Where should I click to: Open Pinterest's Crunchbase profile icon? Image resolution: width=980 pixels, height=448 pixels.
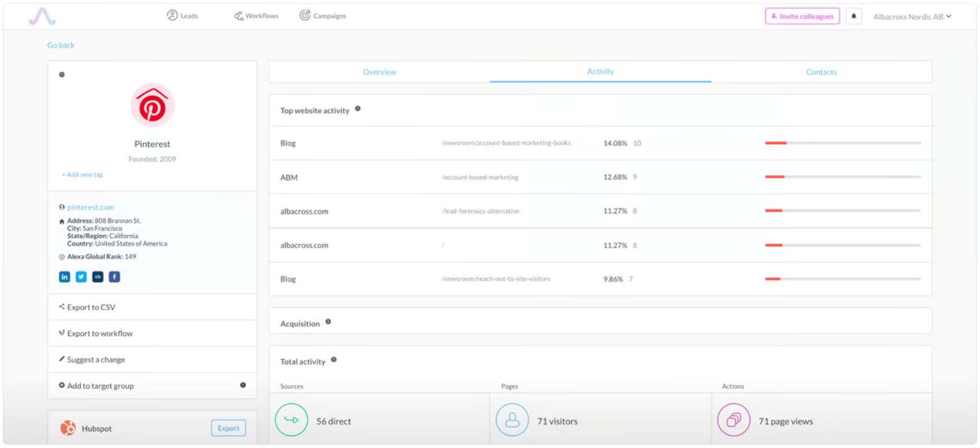(97, 277)
